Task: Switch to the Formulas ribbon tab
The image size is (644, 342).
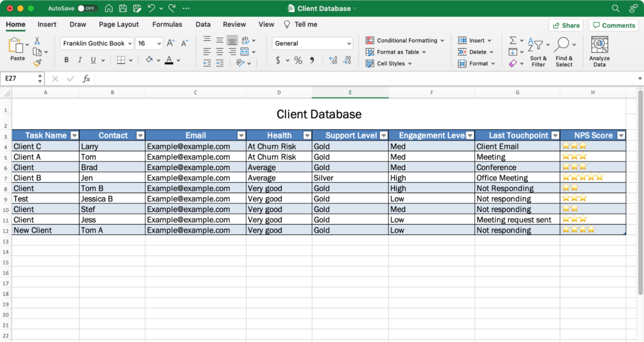Action: click(167, 24)
